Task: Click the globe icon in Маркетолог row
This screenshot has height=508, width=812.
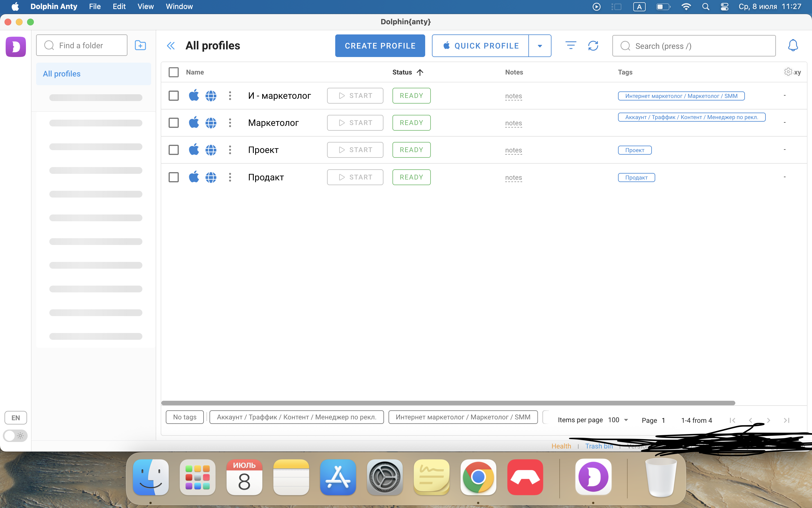Action: 211,123
